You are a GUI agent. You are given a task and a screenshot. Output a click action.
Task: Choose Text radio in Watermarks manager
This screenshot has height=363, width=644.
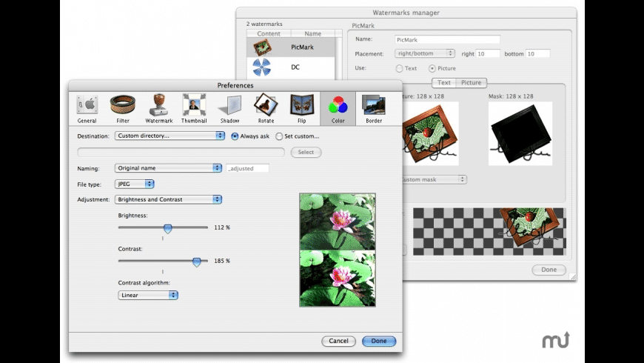[399, 69]
